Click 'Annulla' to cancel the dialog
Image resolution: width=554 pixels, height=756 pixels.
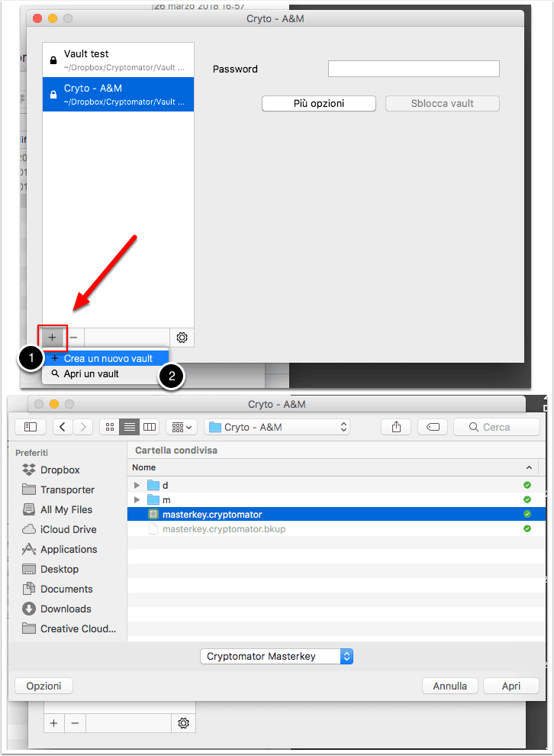pos(450,686)
